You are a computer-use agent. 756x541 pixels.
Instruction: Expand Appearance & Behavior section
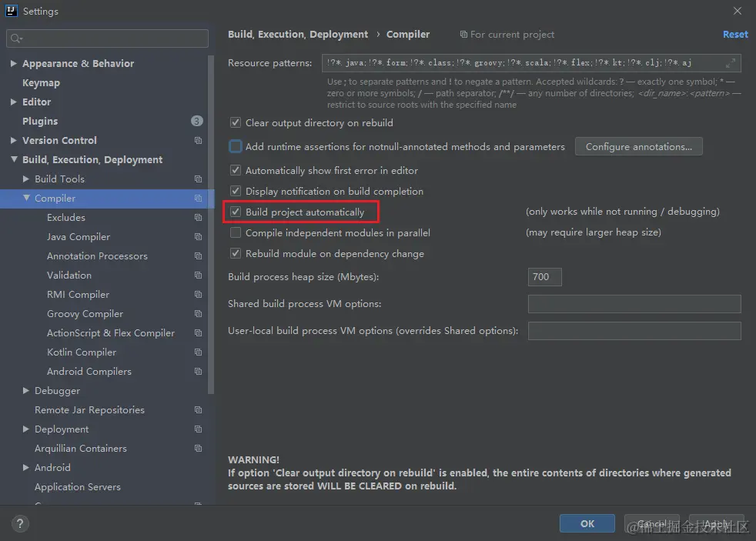[x=14, y=63]
